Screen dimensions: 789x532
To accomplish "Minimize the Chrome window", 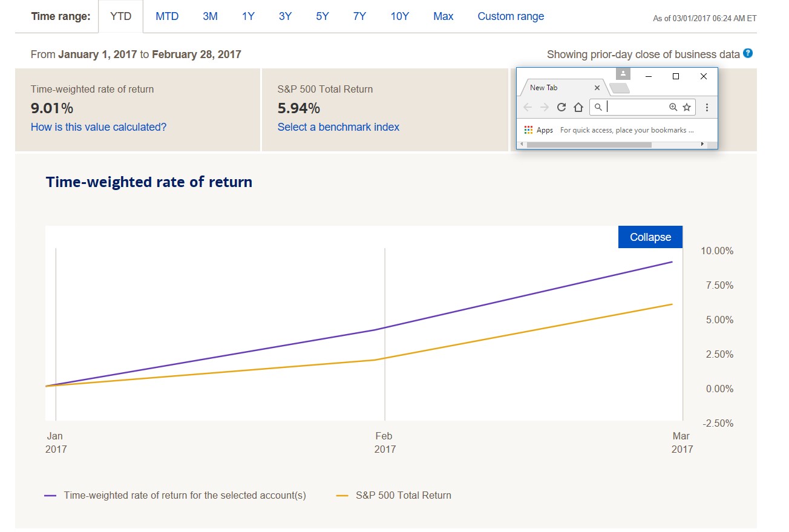I will click(x=648, y=76).
